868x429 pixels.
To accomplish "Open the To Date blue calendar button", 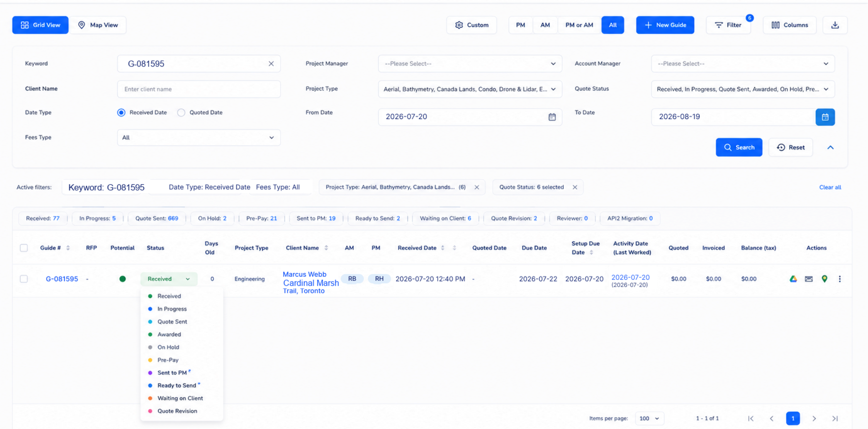I will tap(825, 117).
